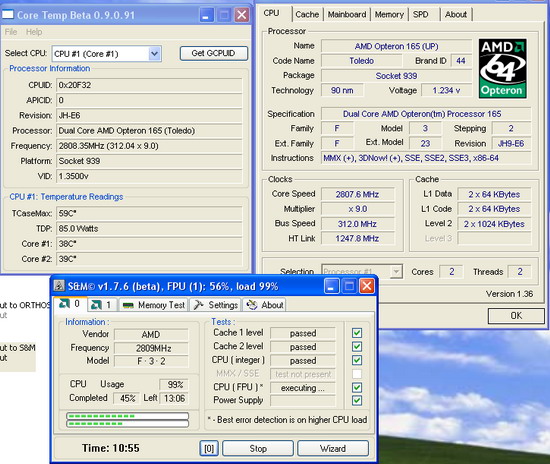Minimize the S&M window
Screen dimensions: 550x464
pyautogui.click(x=331, y=286)
